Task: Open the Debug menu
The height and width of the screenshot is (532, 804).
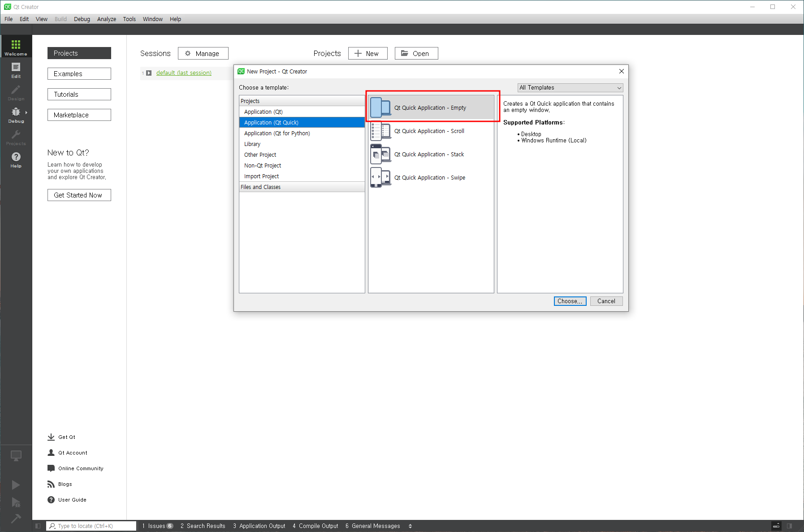Action: pos(82,19)
